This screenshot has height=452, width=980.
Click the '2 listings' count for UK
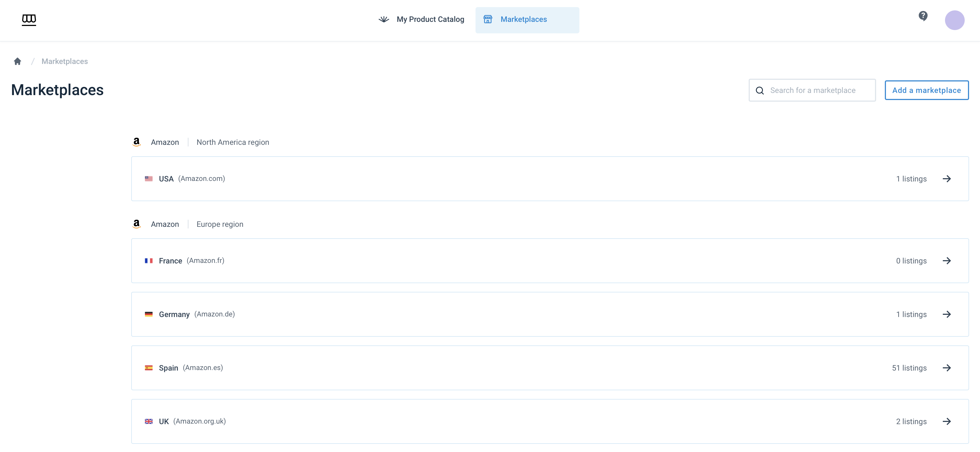[911, 422]
